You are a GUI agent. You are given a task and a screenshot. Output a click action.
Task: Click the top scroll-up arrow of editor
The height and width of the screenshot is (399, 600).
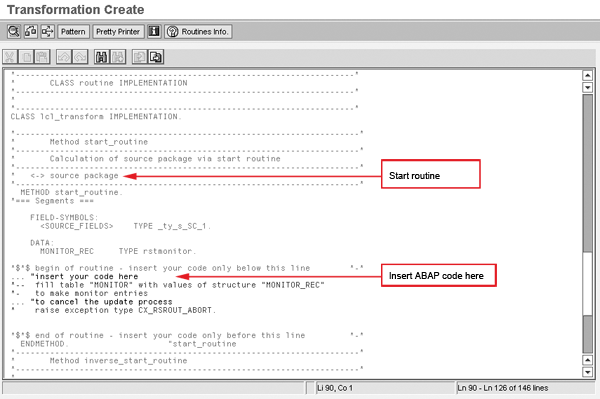click(x=588, y=75)
